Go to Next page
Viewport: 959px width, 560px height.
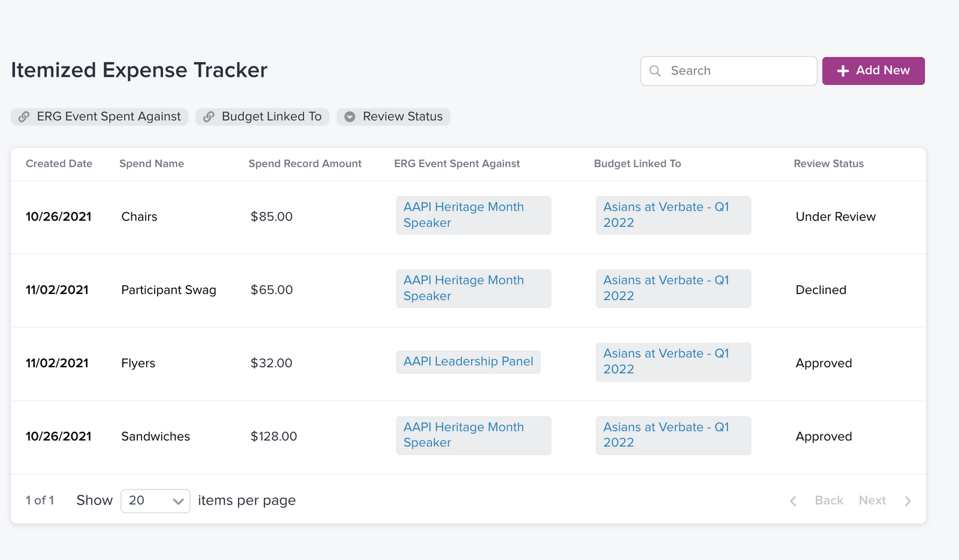tap(872, 501)
